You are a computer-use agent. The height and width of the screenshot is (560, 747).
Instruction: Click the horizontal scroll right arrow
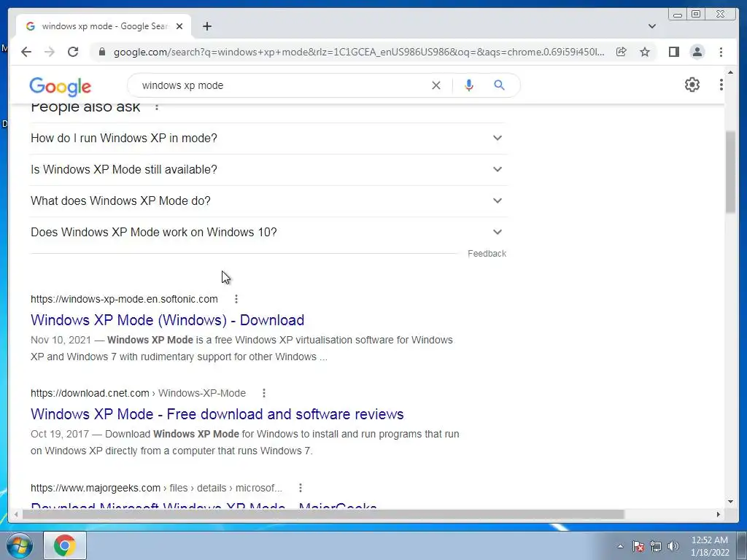(x=719, y=515)
